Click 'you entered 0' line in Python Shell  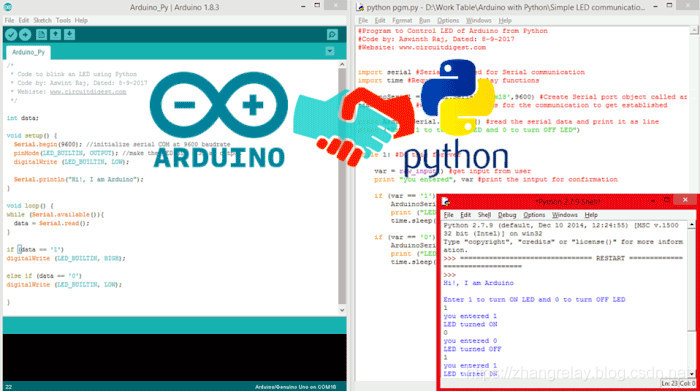470,341
